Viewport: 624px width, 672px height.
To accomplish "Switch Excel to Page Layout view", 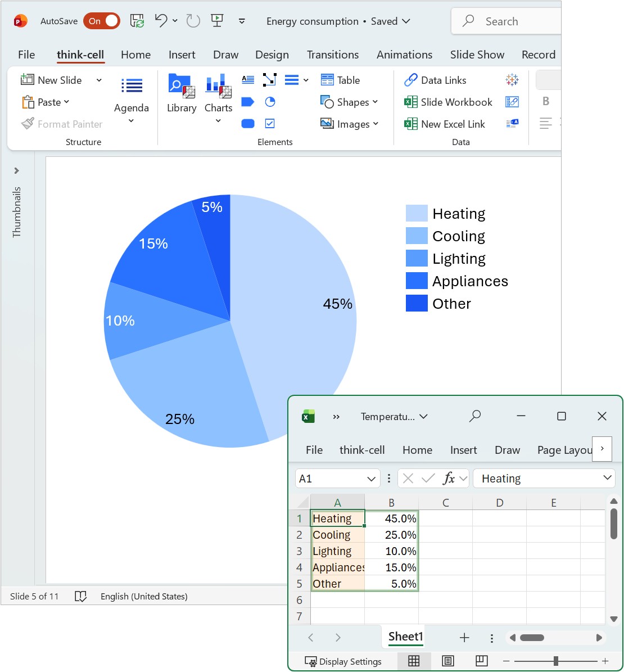I will point(448,661).
